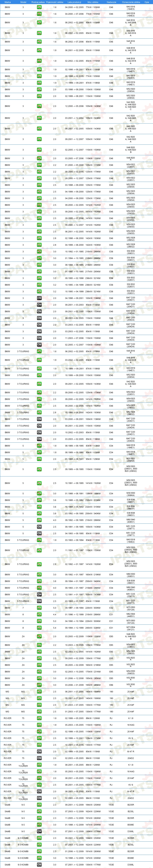Click diesel ON icon for BMW 5 2.5 105kW/143KM row
Image resolution: width=153 pixels, height=868 pixels.
click(39, 527)
